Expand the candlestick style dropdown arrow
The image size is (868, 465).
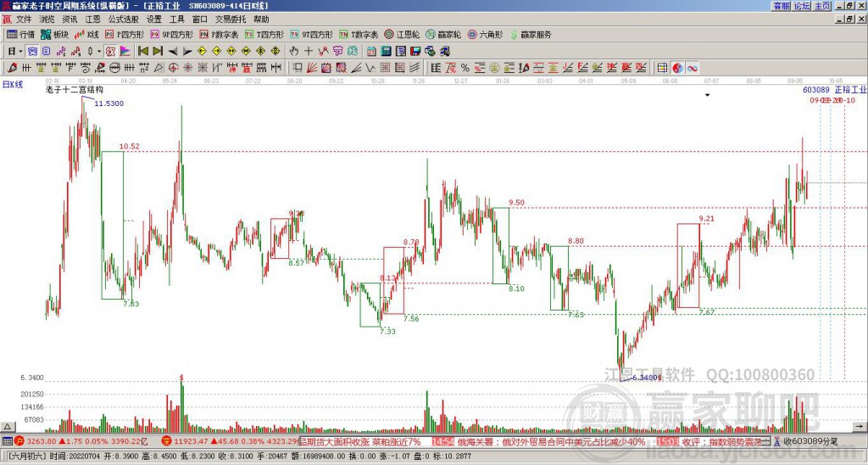pos(99,51)
